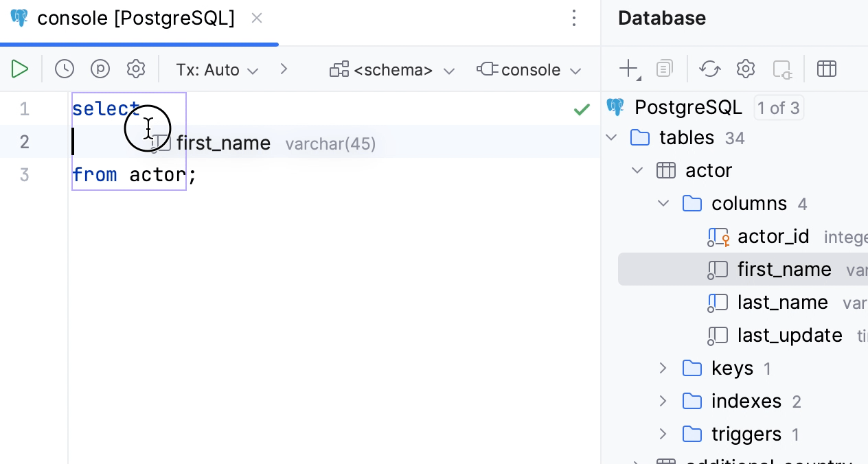Viewport: 868px width, 464px height.
Task: Expand the keys node under actor
Action: click(x=662, y=368)
